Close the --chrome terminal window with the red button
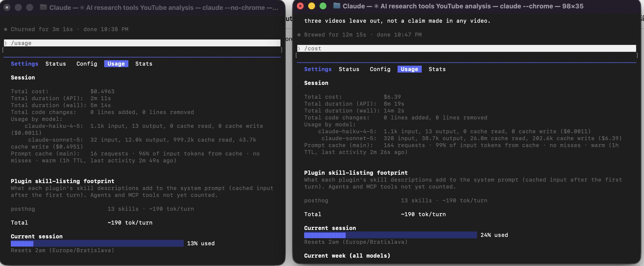Image resolution: width=644 pixels, height=266 pixels. tap(300, 6)
